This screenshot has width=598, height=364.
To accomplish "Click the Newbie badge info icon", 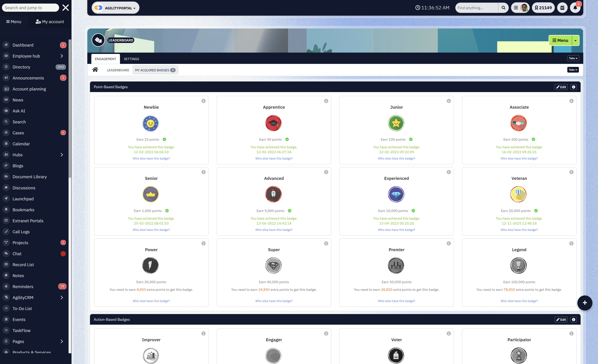I will (x=203, y=101).
